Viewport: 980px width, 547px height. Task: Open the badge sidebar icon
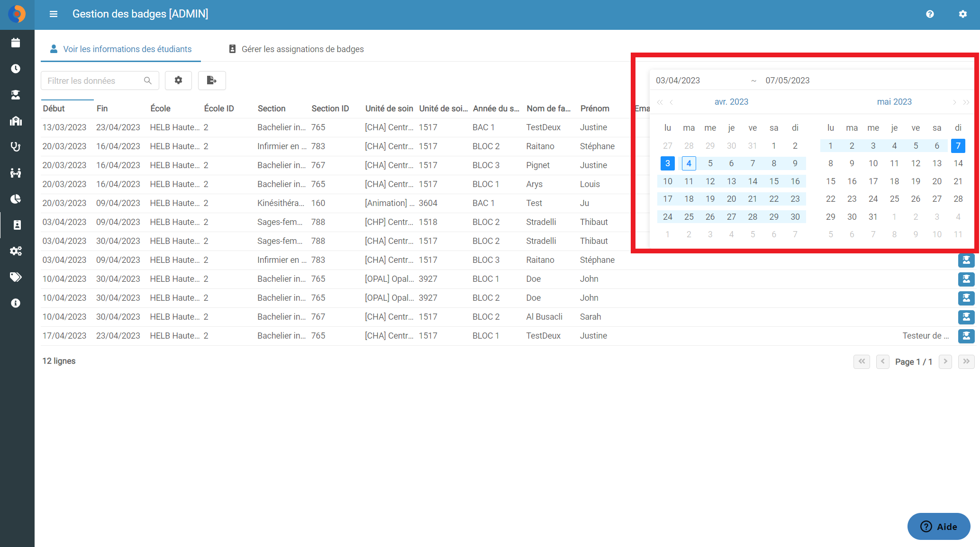(x=17, y=225)
